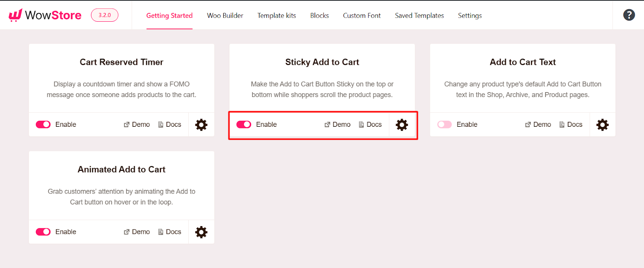644x268 pixels.
Task: Click the gear icon for Cart Reserved Timer
Action: [x=201, y=125]
